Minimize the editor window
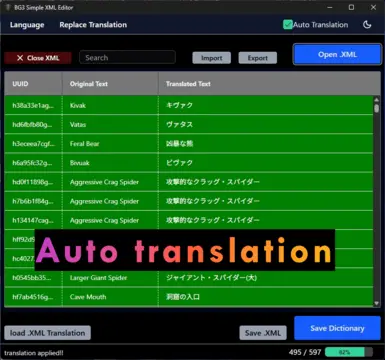 pos(330,7)
